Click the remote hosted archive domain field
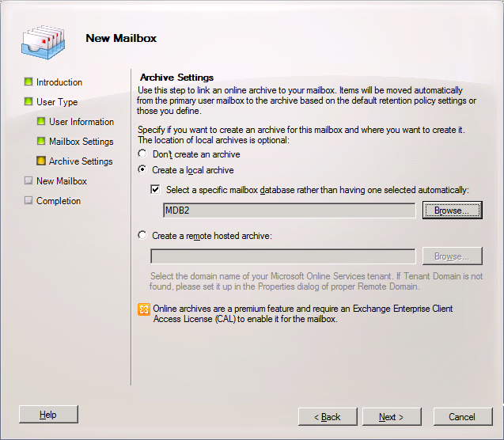The height and width of the screenshot is (440, 504). [x=283, y=256]
